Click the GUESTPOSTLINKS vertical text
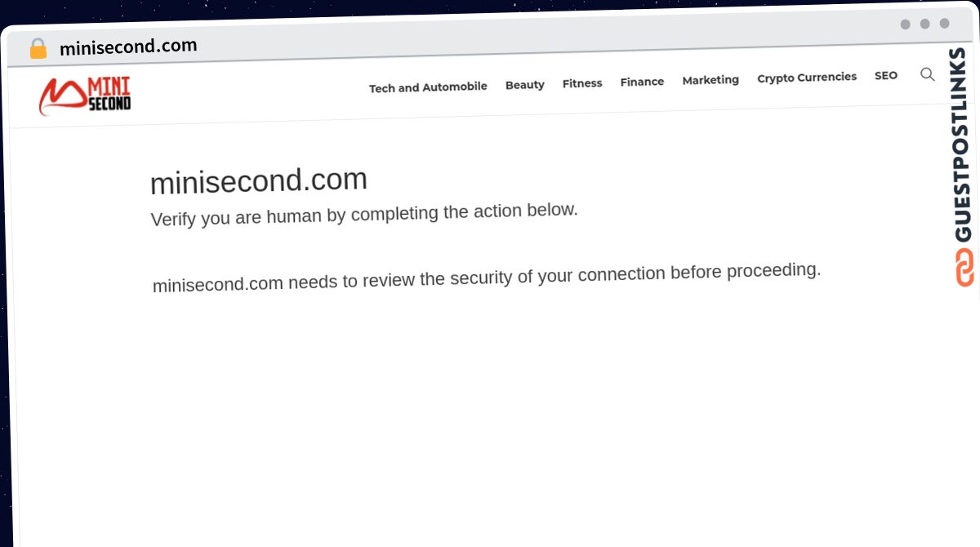Screen dimensions: 980x547 point(960,145)
